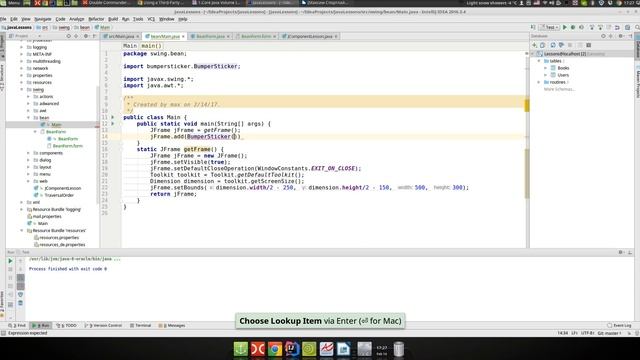Toggle the Event Log button in the bottom bar
This screenshot has height=360, width=640.
pyautogui.click(x=619, y=325)
